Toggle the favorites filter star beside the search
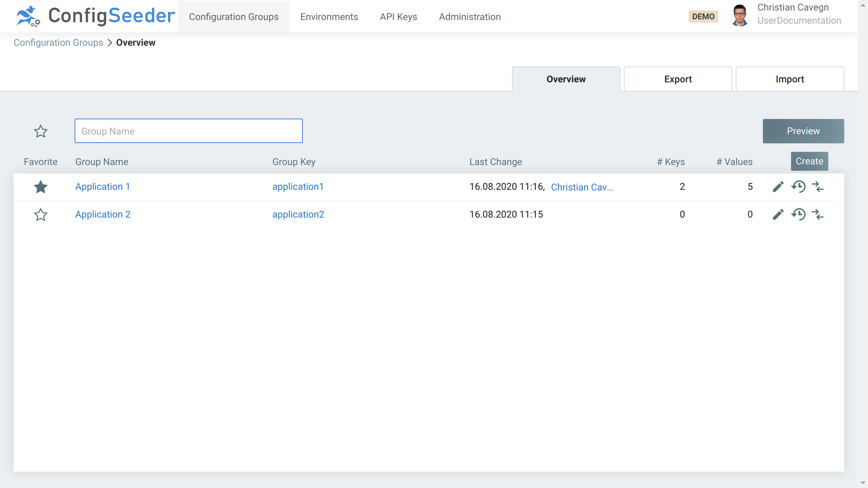 click(x=41, y=131)
